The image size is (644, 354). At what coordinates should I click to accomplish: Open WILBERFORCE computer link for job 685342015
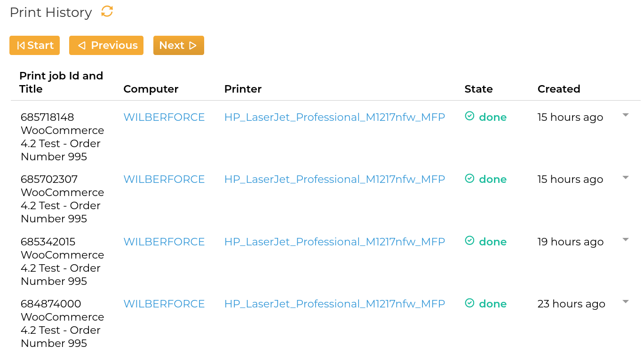pos(164,242)
